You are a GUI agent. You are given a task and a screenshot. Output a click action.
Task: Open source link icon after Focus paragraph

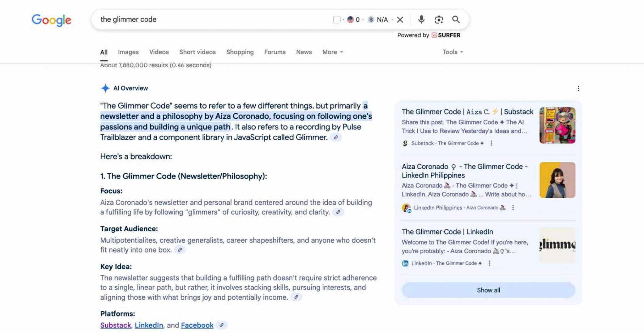pyautogui.click(x=338, y=212)
